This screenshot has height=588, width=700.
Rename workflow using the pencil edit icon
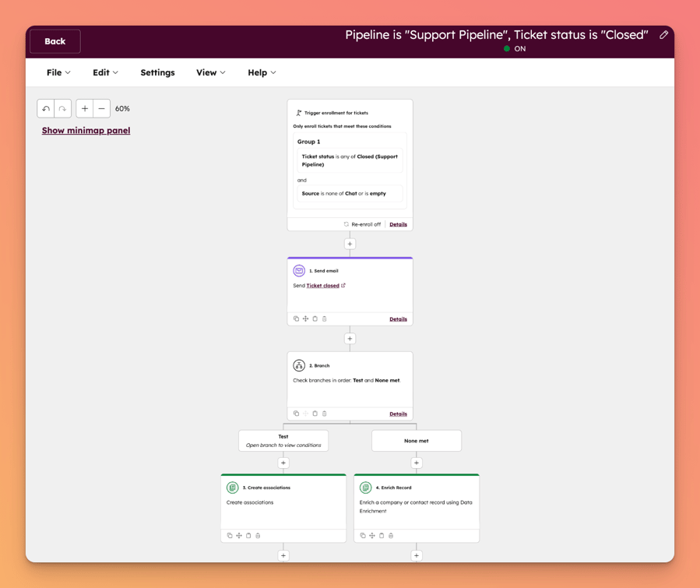663,34
